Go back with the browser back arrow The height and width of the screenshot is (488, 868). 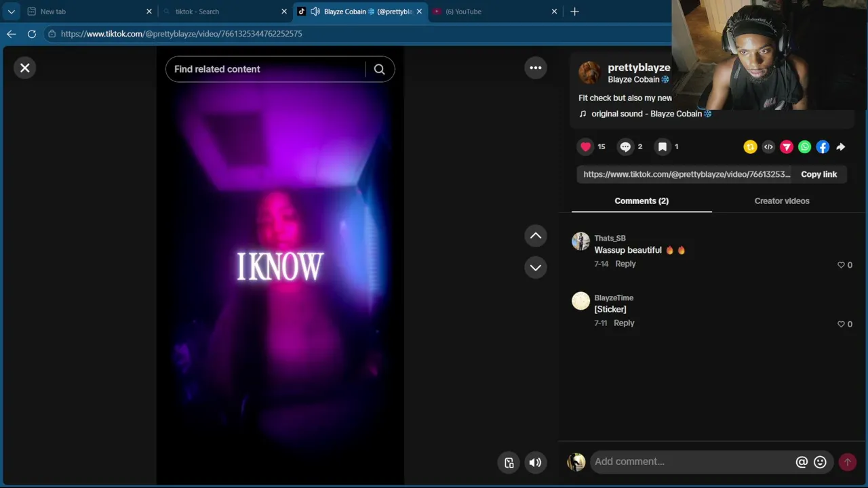(12, 34)
